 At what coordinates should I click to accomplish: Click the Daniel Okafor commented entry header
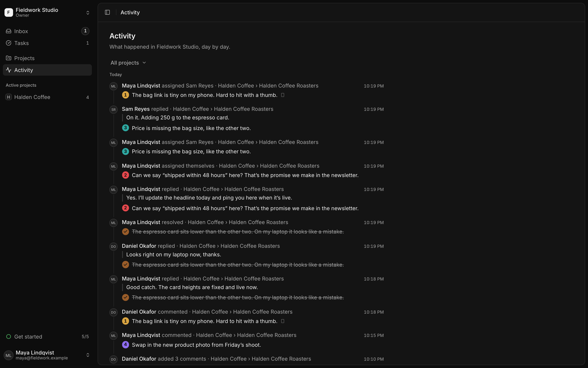[207, 312]
